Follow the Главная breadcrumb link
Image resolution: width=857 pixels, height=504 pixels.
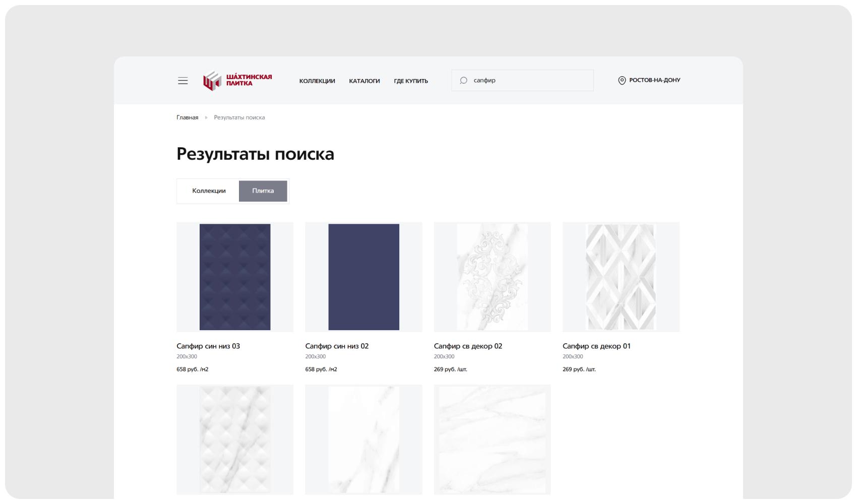(x=187, y=117)
